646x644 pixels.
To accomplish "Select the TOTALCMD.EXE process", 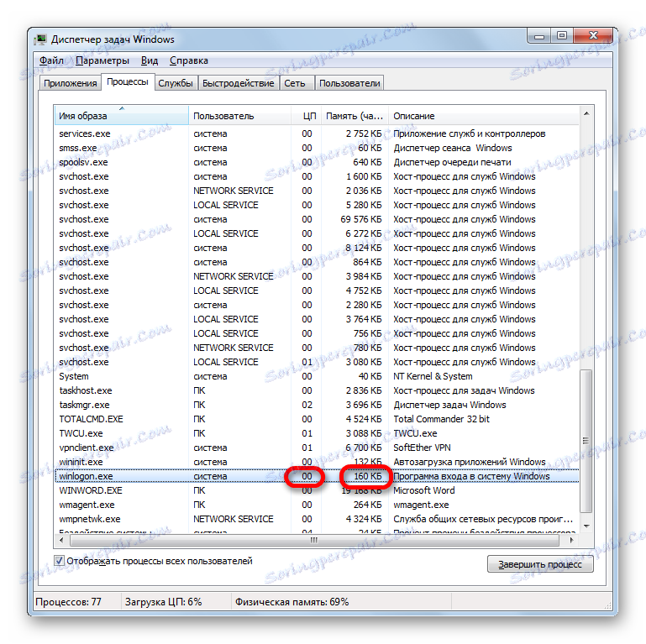I will [x=317, y=419].
